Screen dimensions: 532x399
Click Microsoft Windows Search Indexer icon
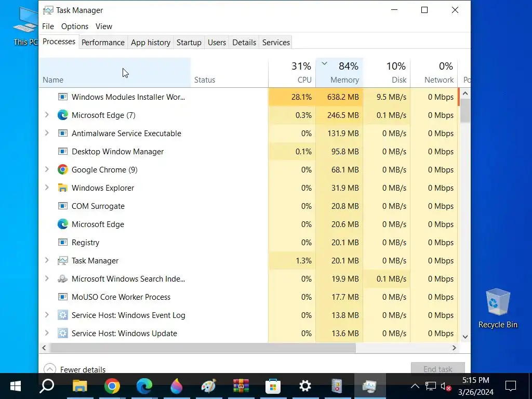tap(62, 279)
